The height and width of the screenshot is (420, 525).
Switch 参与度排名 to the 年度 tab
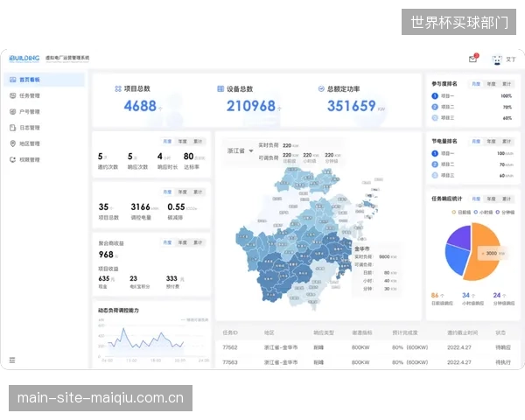pos(491,84)
